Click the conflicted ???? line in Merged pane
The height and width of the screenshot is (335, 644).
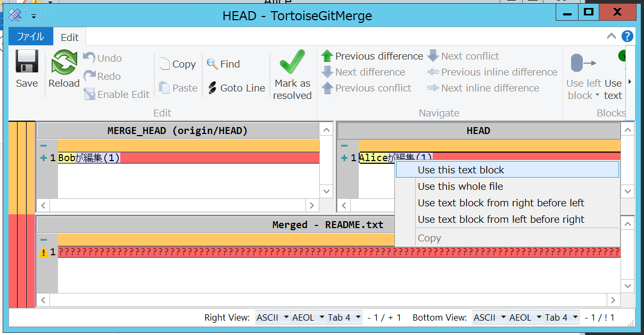(x=339, y=252)
